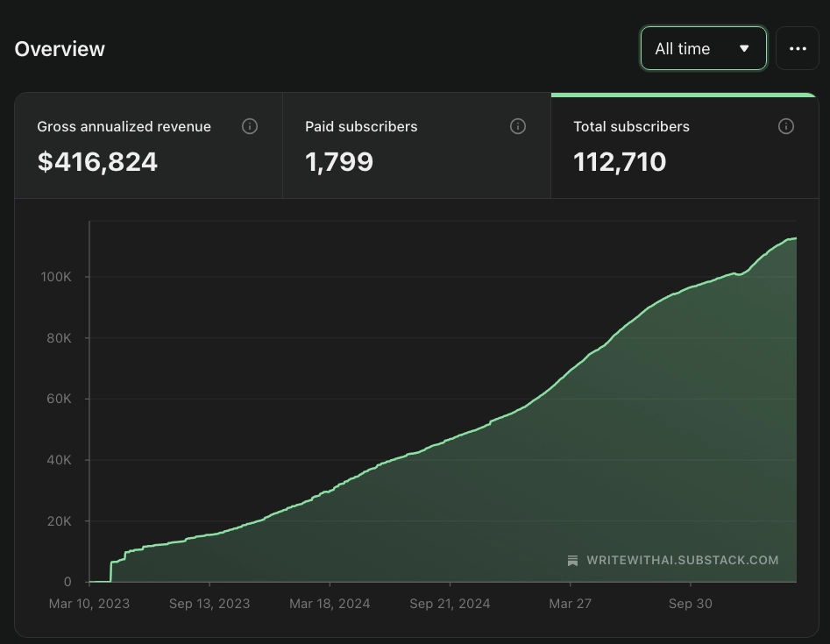The width and height of the screenshot is (830, 644).
Task: Click the Mar 10, 2023 axis date
Action: 89,604
